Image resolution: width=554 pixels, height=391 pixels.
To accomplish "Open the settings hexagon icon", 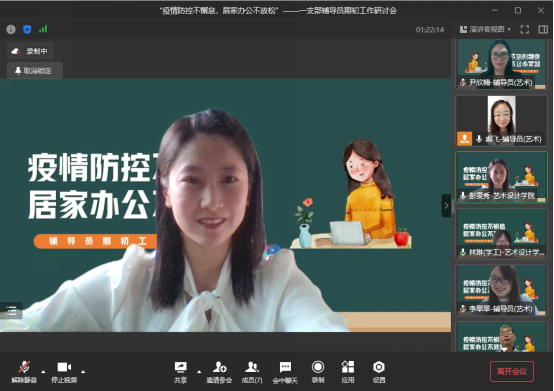I will click(379, 367).
